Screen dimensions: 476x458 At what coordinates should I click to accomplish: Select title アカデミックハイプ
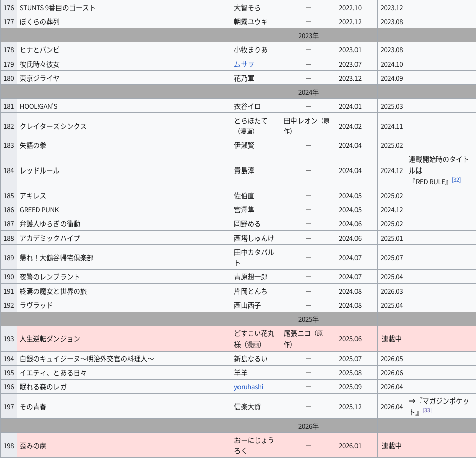tap(50, 238)
